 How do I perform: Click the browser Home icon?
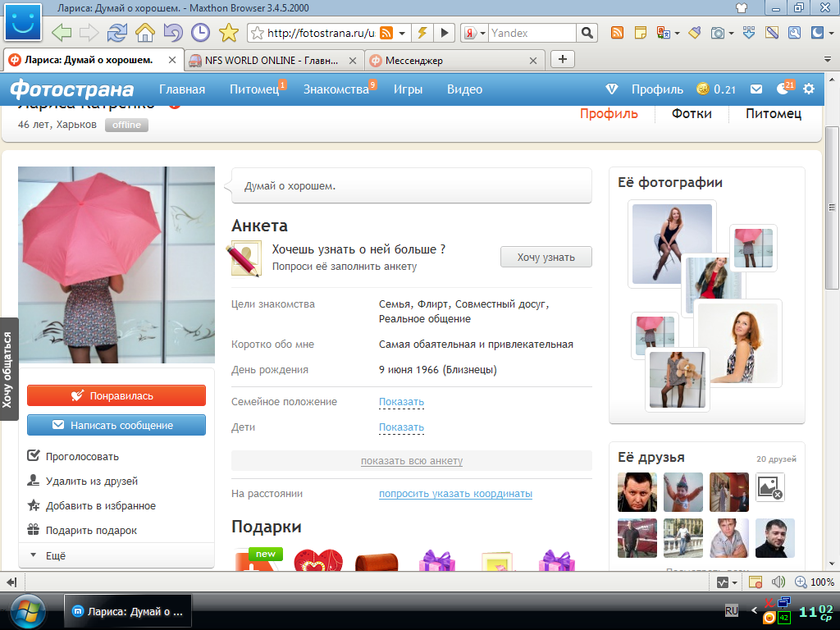click(x=145, y=33)
